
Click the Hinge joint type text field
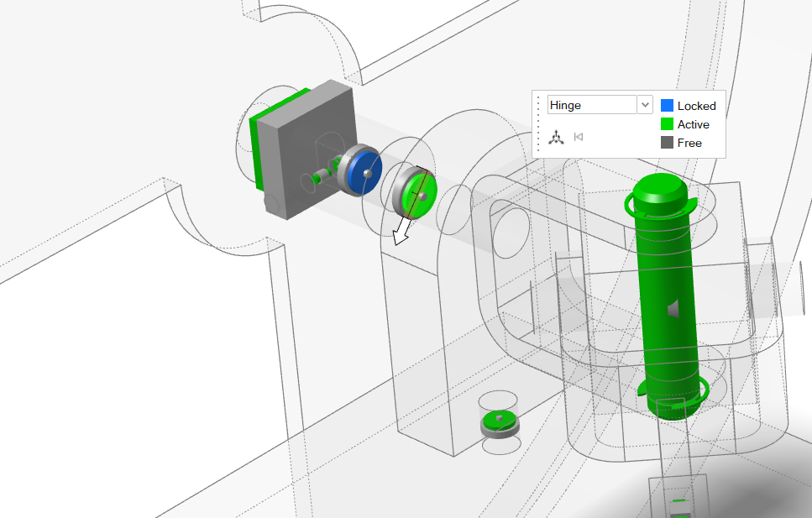pyautogui.click(x=591, y=105)
